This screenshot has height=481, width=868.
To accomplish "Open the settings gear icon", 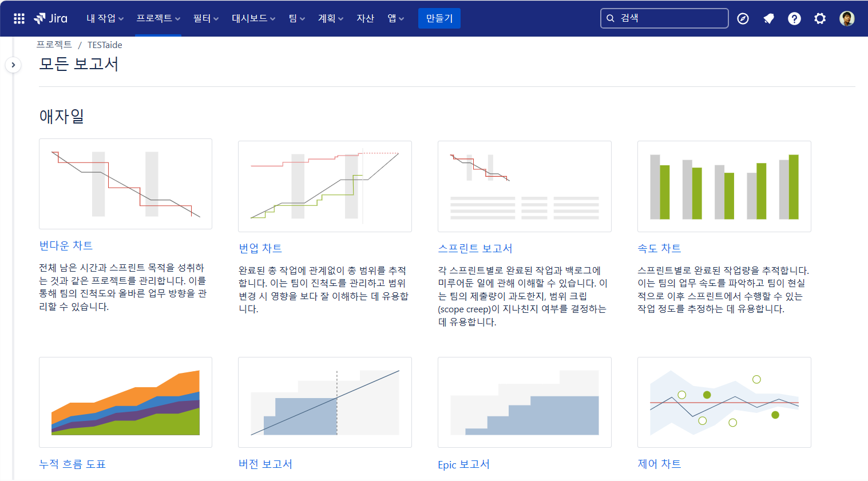I will (x=820, y=18).
